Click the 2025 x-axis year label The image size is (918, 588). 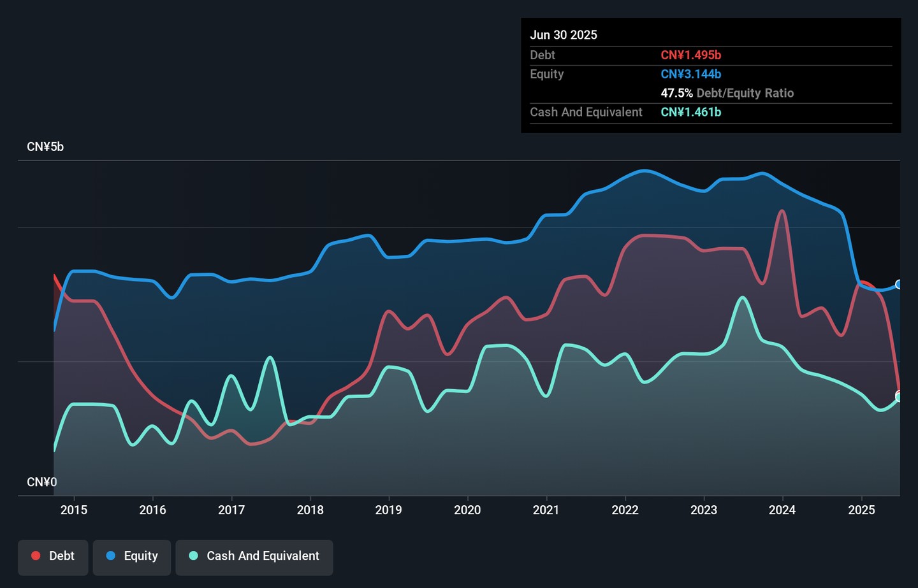point(861,510)
